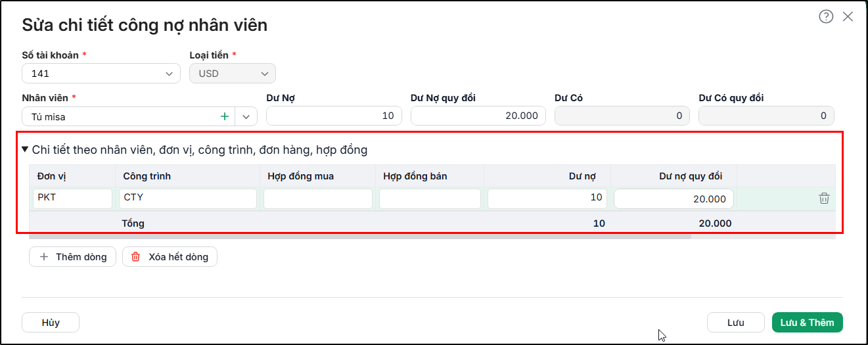
Task: Open the help question mark icon
Action: coord(826,17)
